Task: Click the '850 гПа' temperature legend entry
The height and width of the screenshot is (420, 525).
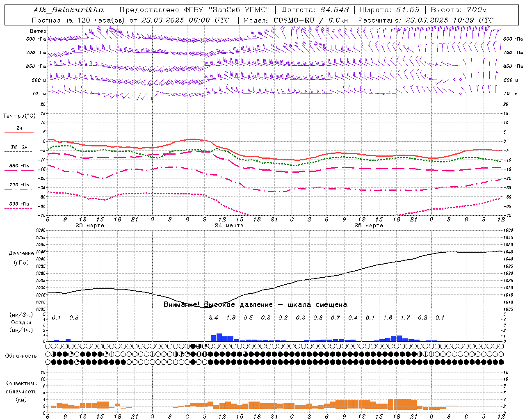Action: pos(19,166)
